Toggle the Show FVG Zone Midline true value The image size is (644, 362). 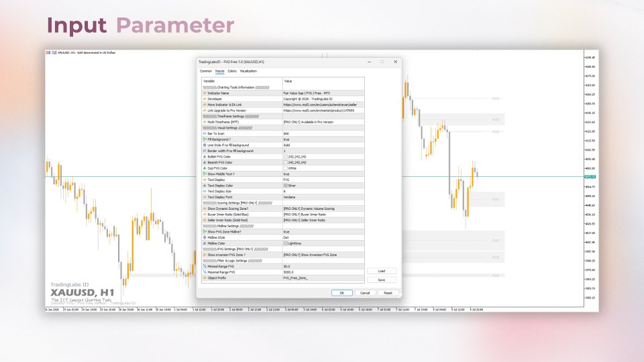pyautogui.click(x=323, y=231)
